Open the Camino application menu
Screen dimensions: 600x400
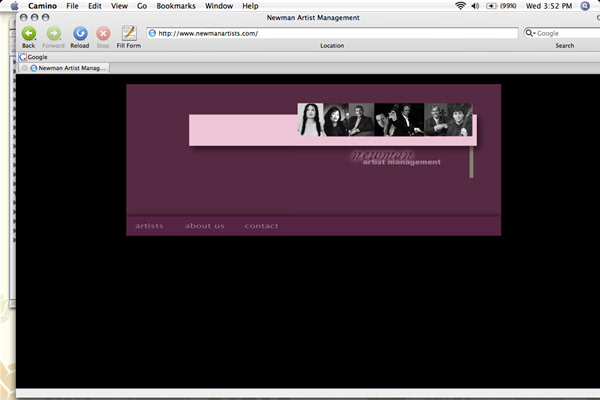click(x=42, y=6)
